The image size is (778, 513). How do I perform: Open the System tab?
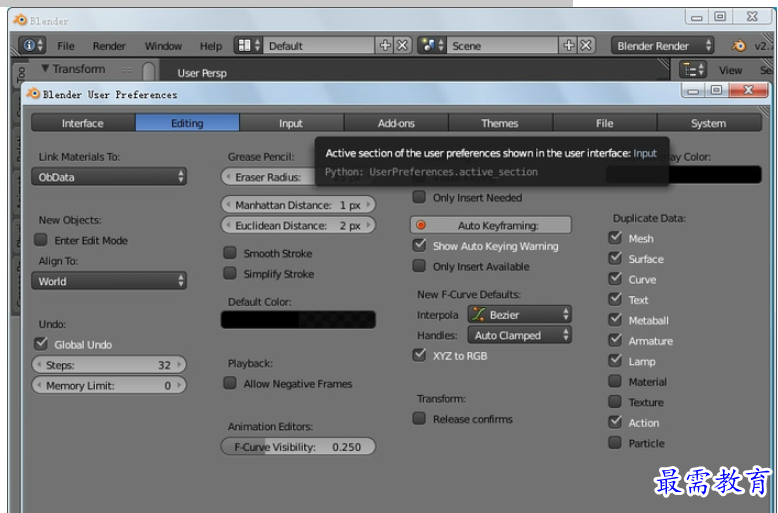pos(709,123)
